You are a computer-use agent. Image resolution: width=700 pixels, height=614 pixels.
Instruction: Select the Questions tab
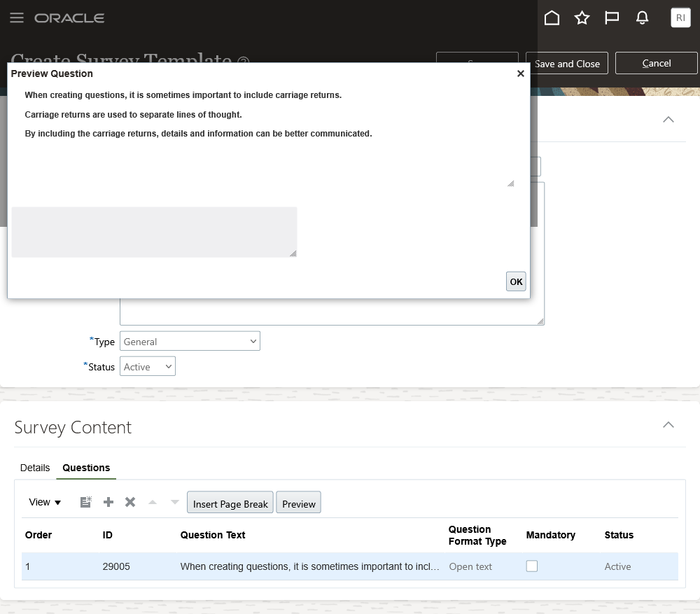[86, 468]
